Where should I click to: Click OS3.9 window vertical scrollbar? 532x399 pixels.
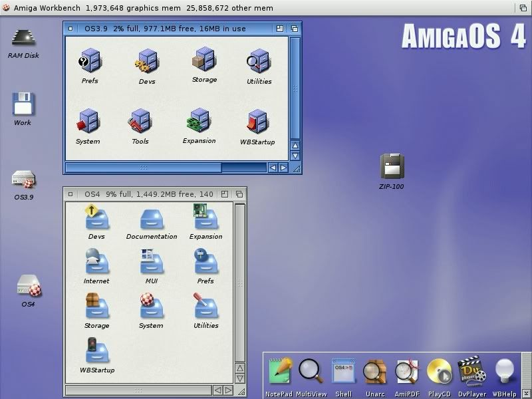tap(295, 88)
